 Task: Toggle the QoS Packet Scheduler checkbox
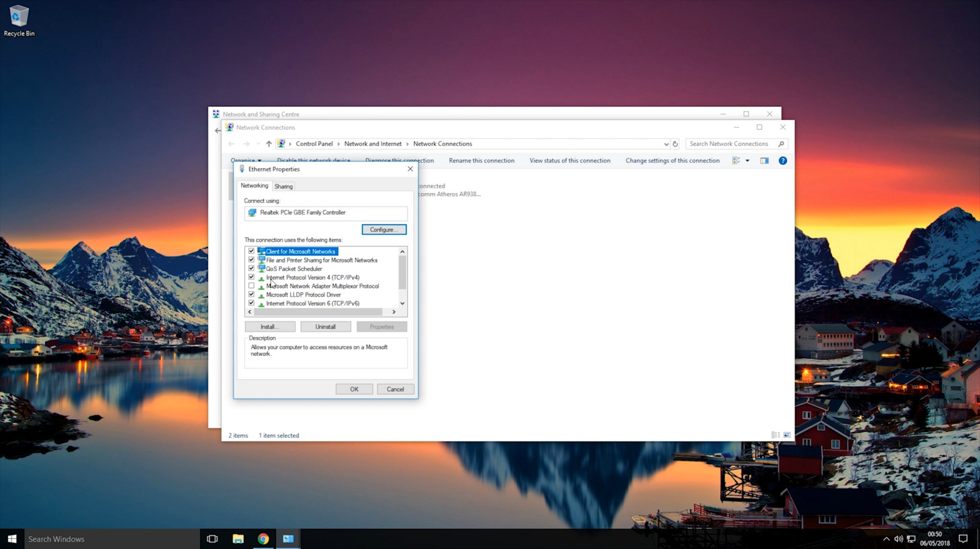pos(251,268)
